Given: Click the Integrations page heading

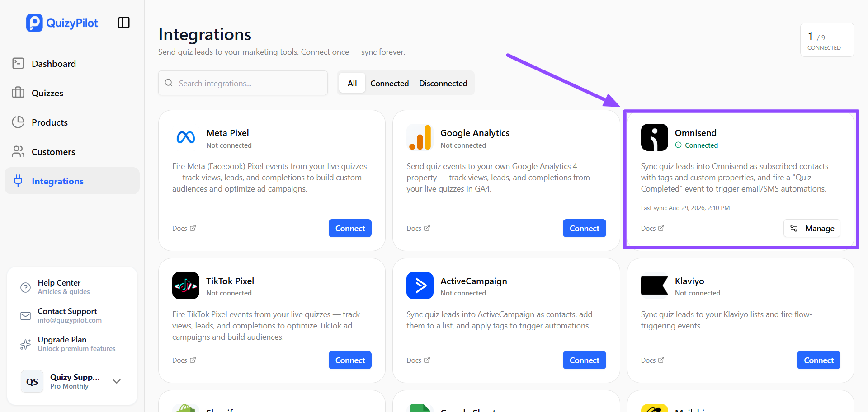Looking at the screenshot, I should pos(205,34).
